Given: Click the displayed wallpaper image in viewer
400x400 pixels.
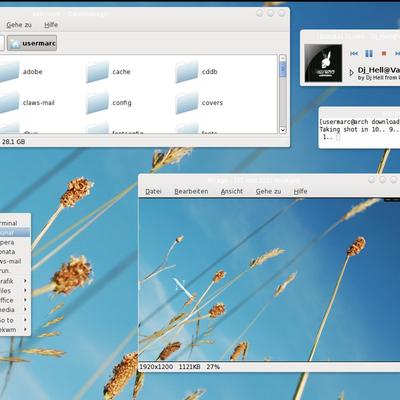Looking at the screenshot, I should 269,279.
